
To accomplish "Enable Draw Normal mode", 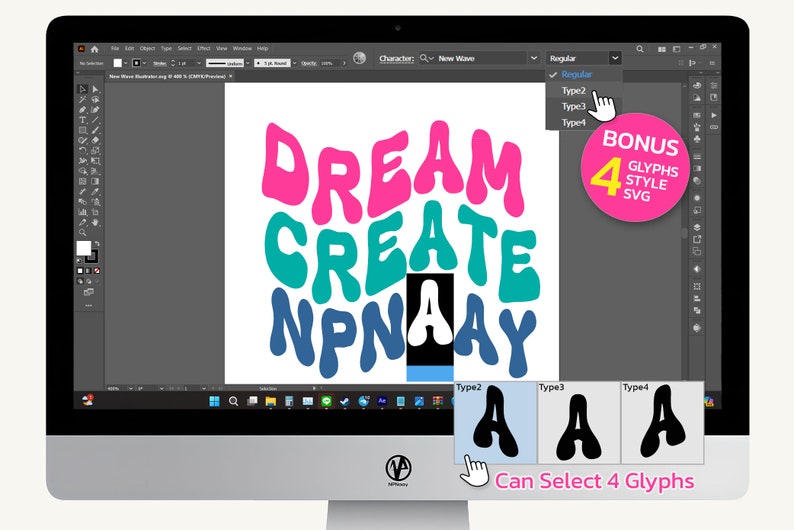I will [80, 281].
